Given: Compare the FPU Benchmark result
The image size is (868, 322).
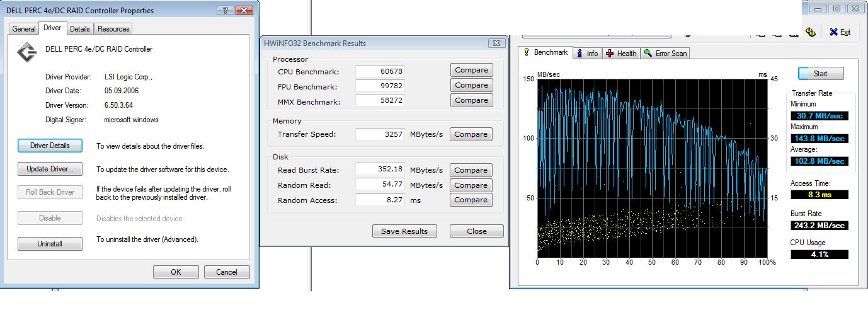Looking at the screenshot, I should 471,85.
